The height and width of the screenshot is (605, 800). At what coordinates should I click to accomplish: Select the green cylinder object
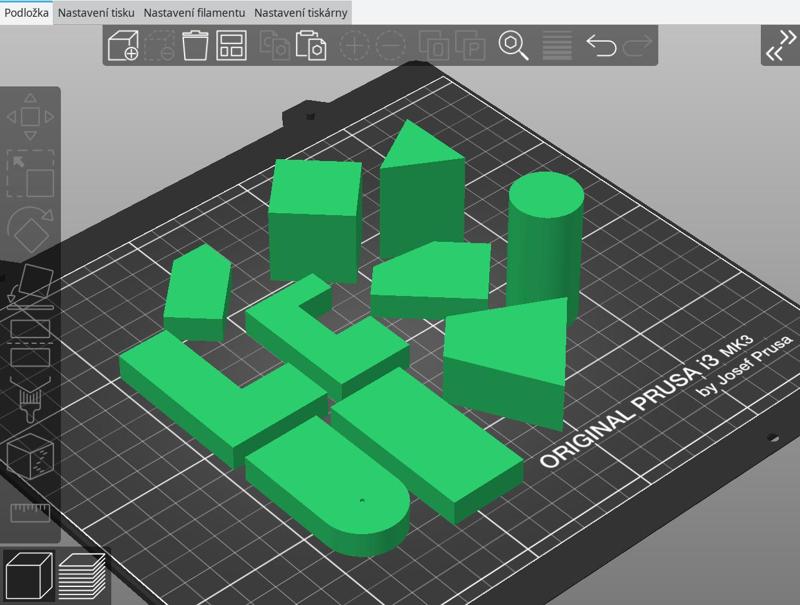[545, 245]
